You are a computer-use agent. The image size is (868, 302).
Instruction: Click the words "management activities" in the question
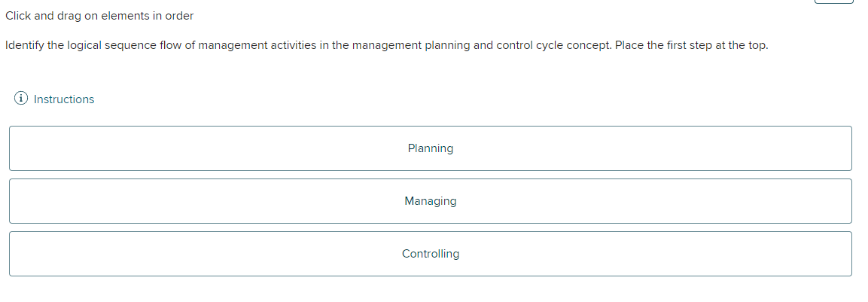pyautogui.click(x=258, y=45)
